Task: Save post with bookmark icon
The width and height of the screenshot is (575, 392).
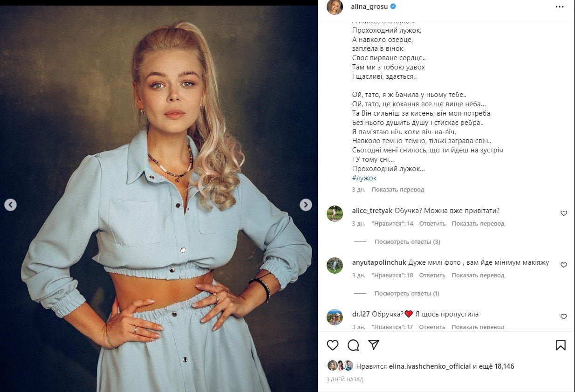Action: (561, 345)
